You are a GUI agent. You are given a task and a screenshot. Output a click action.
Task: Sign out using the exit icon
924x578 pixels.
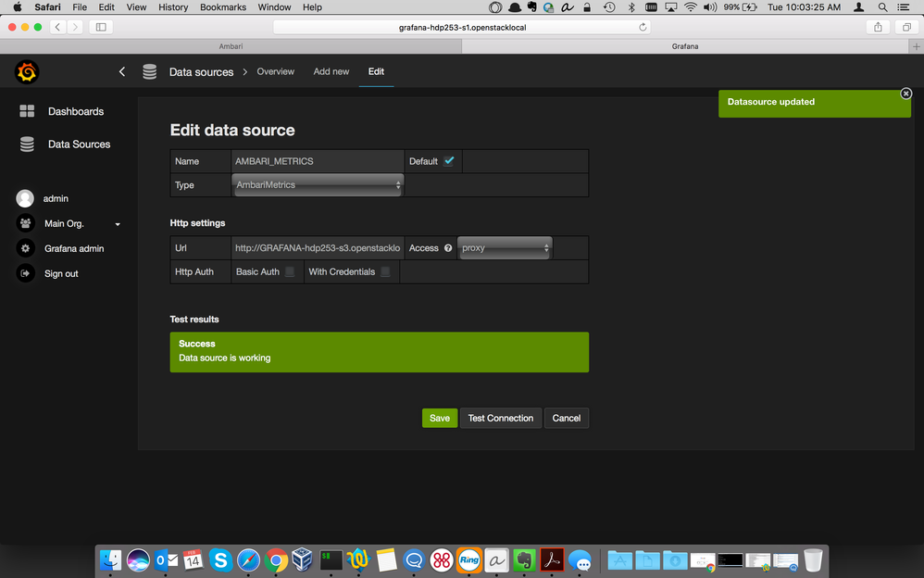[x=25, y=272]
